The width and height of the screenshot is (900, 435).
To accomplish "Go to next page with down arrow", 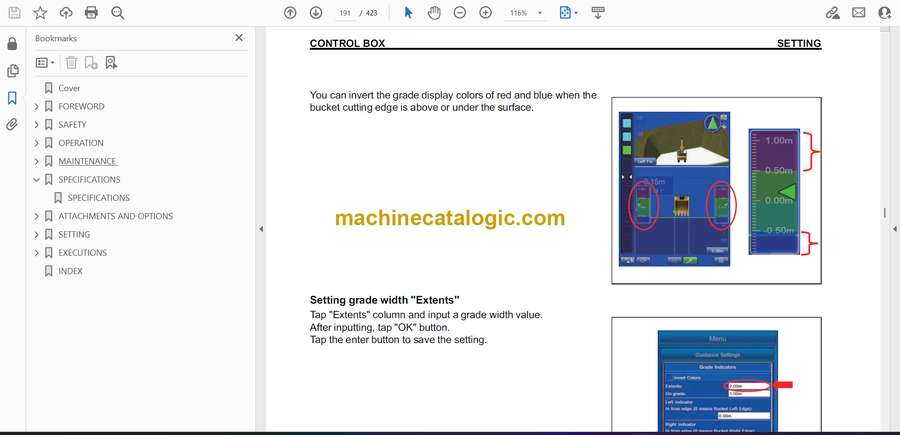I will point(316,13).
